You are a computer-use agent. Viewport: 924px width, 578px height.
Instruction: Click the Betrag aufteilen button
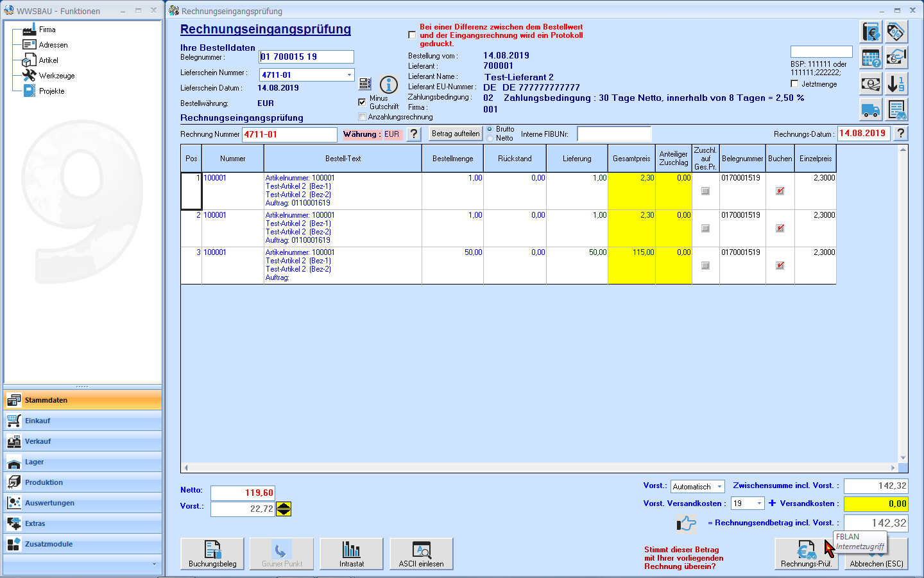pyautogui.click(x=456, y=134)
